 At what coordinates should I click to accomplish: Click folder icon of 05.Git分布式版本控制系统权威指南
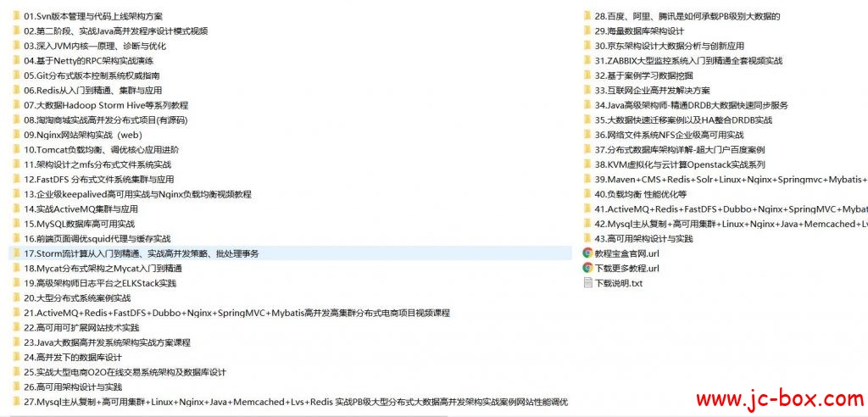click(x=17, y=75)
